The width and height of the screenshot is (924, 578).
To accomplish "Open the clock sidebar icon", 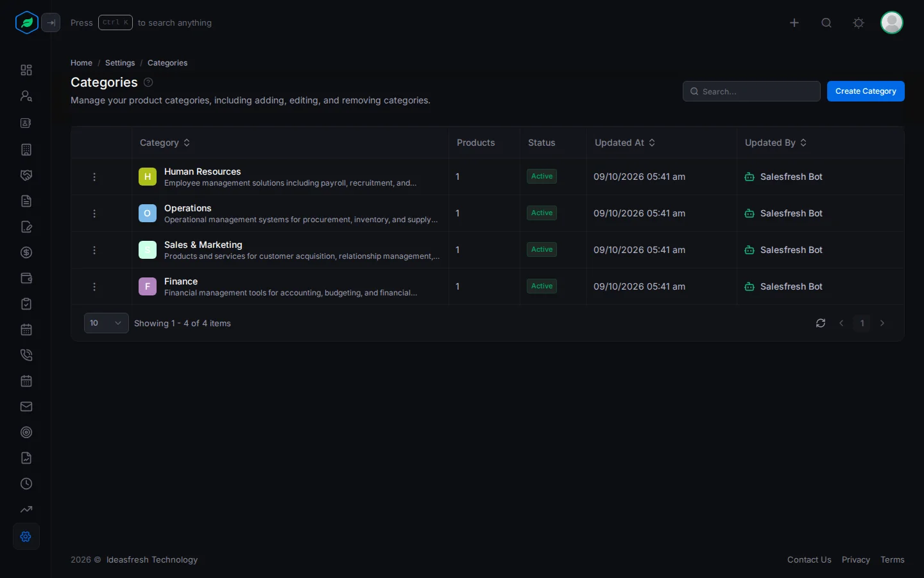I will coord(26,484).
